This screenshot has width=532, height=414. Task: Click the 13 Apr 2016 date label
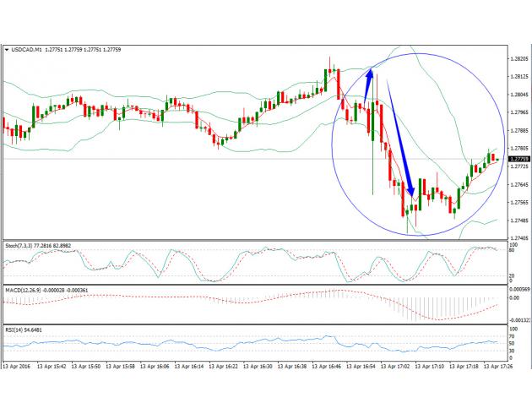[18, 368]
